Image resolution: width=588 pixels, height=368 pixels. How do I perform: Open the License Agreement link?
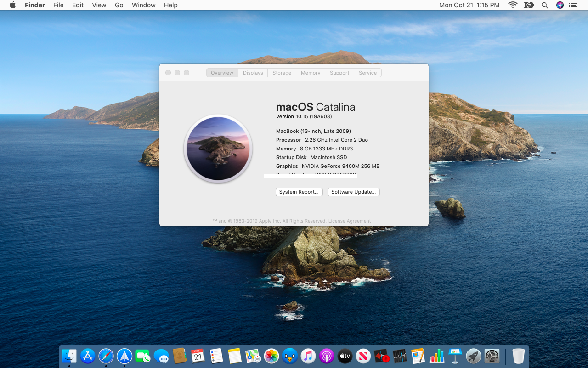pyautogui.click(x=350, y=221)
